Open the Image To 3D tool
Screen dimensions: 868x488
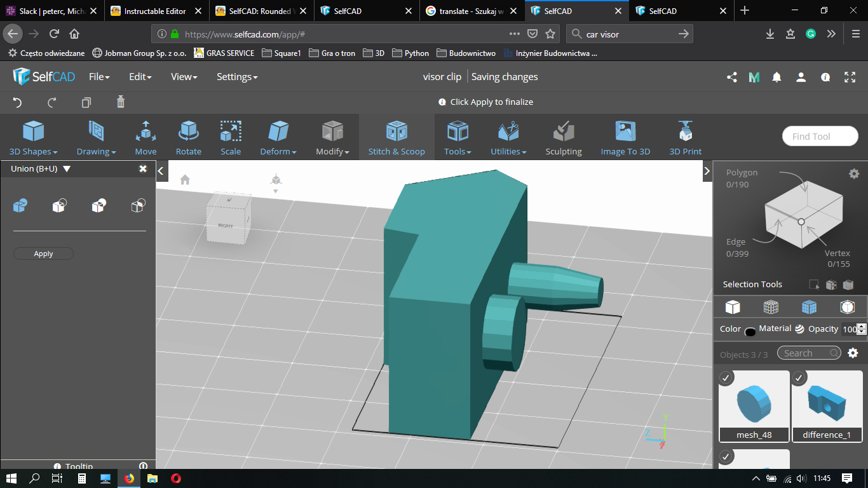point(625,138)
